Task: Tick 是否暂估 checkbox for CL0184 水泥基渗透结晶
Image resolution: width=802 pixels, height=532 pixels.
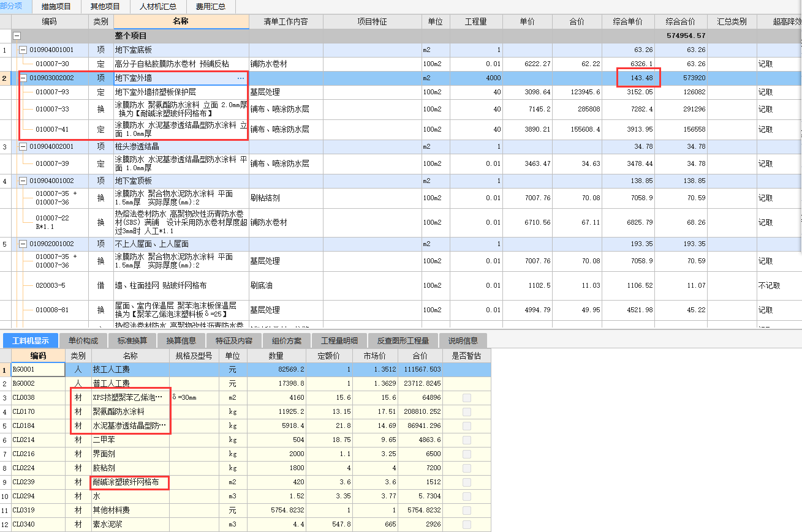Action: 467,426
